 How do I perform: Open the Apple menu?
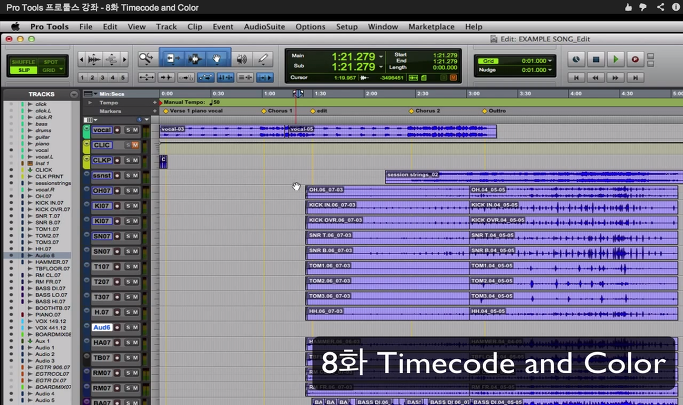click(15, 27)
